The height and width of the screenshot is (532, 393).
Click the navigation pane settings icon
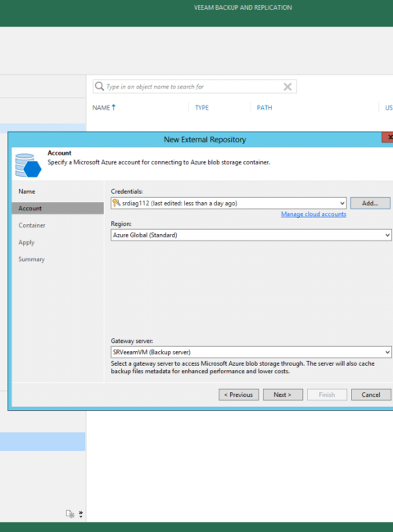point(70,514)
